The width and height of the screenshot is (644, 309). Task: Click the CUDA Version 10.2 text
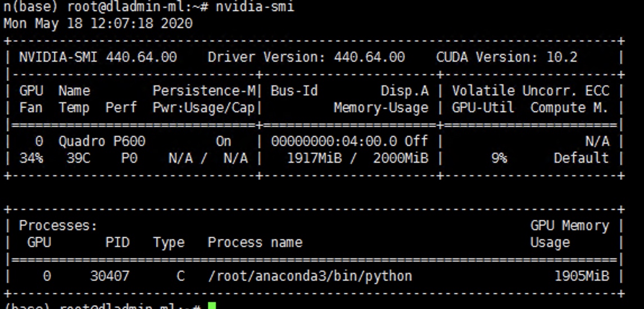coord(506,57)
